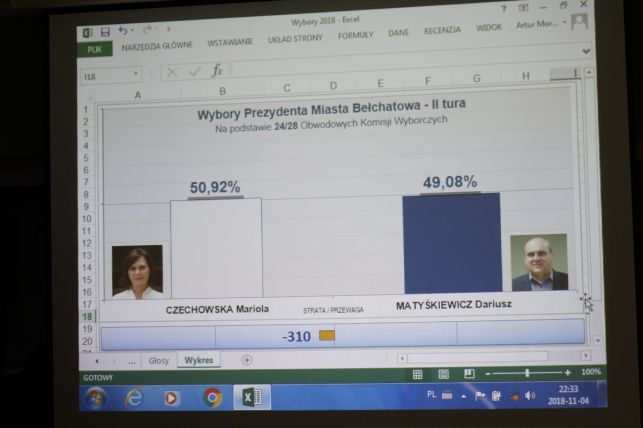
Task: Click the zoom slider in status bar
Action: (x=526, y=373)
